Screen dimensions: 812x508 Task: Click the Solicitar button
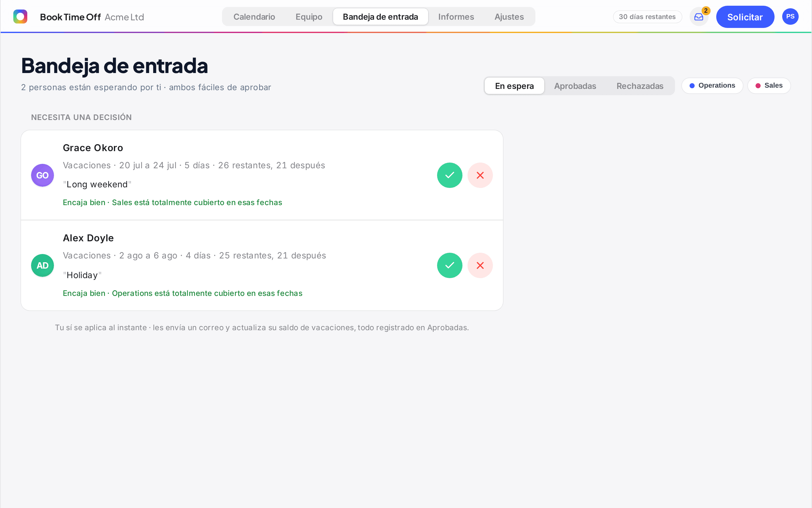coord(745,17)
